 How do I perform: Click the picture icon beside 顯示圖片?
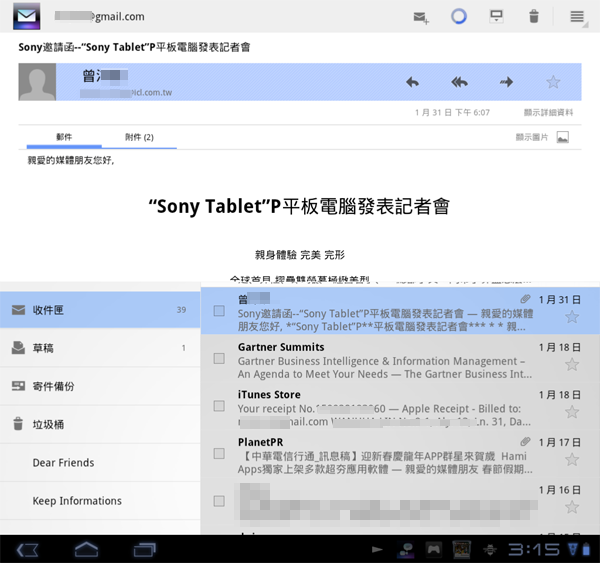pyautogui.click(x=562, y=137)
